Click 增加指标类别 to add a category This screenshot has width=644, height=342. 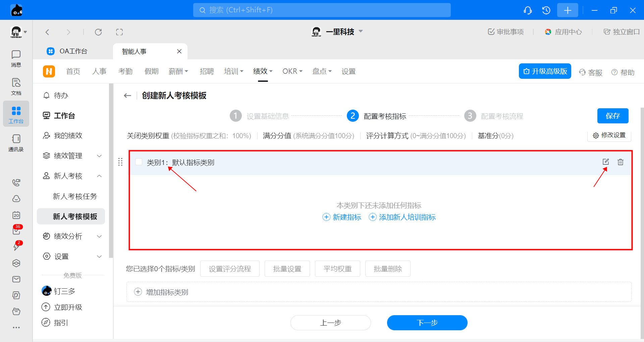click(167, 292)
